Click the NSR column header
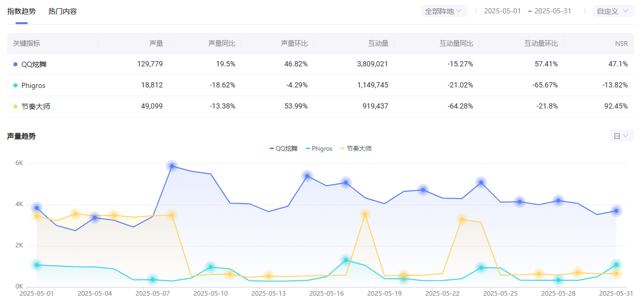The width and height of the screenshot is (644, 307). point(621,44)
